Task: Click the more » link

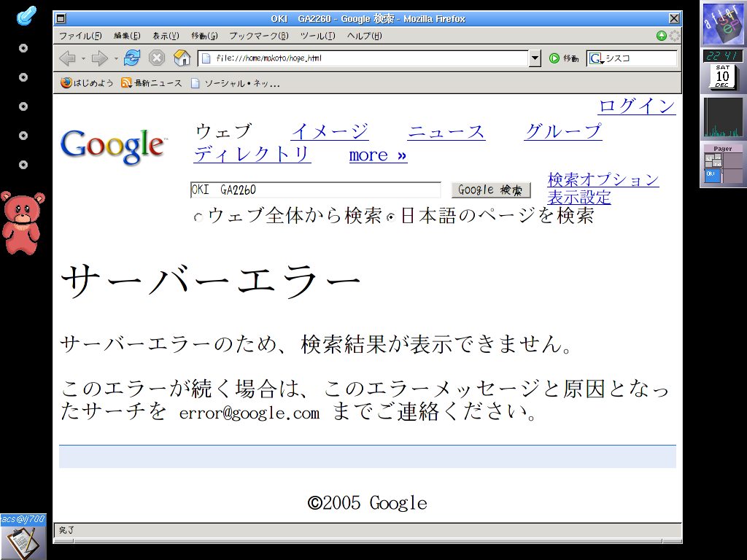Action: coord(379,155)
